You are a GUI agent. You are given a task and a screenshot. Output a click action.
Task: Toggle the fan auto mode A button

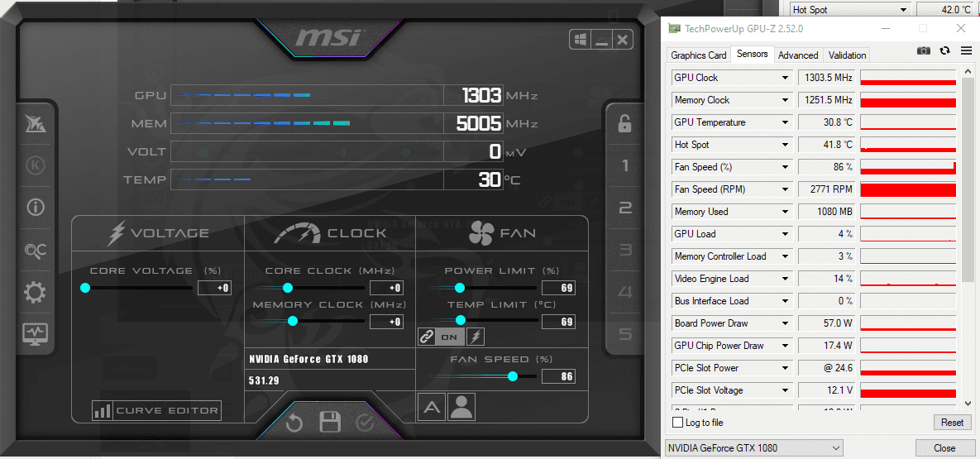(x=430, y=407)
